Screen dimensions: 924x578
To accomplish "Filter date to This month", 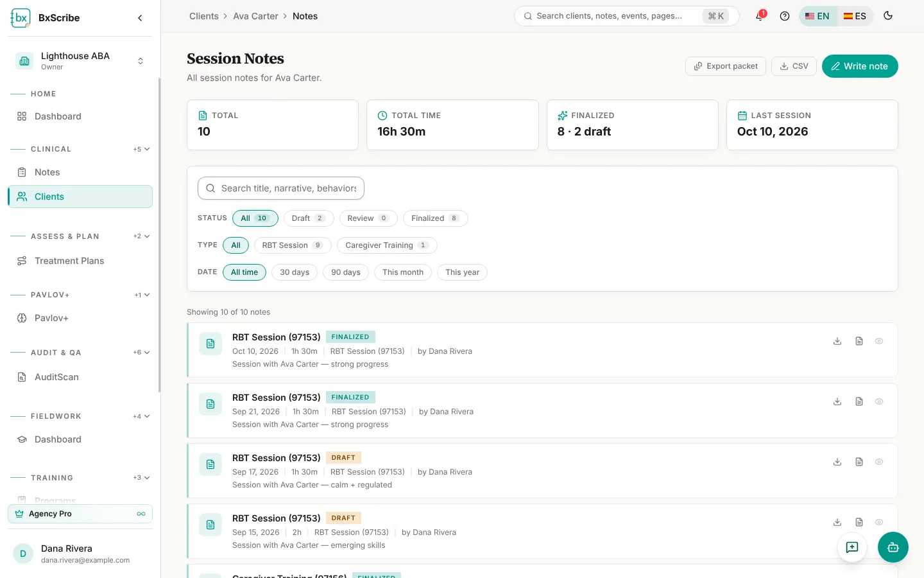I will (403, 272).
